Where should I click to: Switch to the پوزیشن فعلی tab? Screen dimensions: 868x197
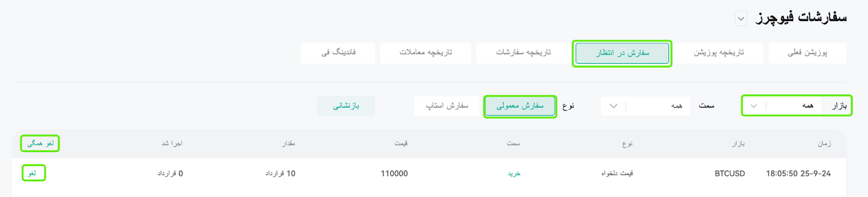(807, 53)
